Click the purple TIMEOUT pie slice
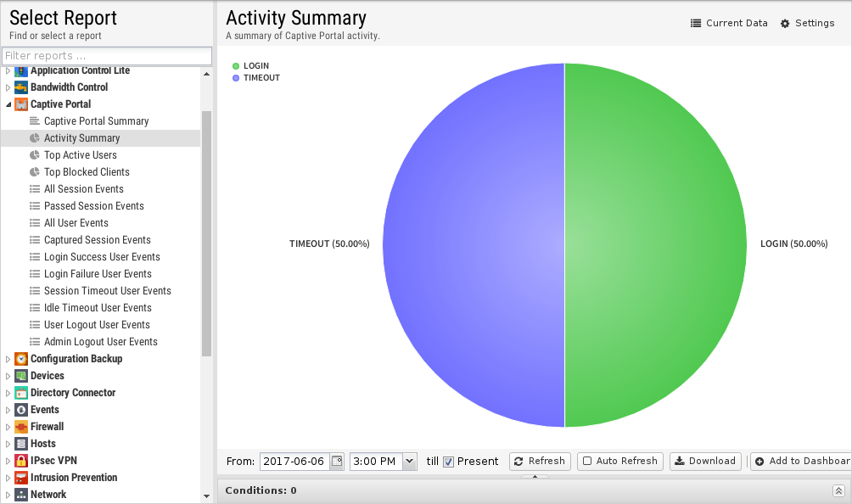The image size is (852, 504). [x=473, y=244]
